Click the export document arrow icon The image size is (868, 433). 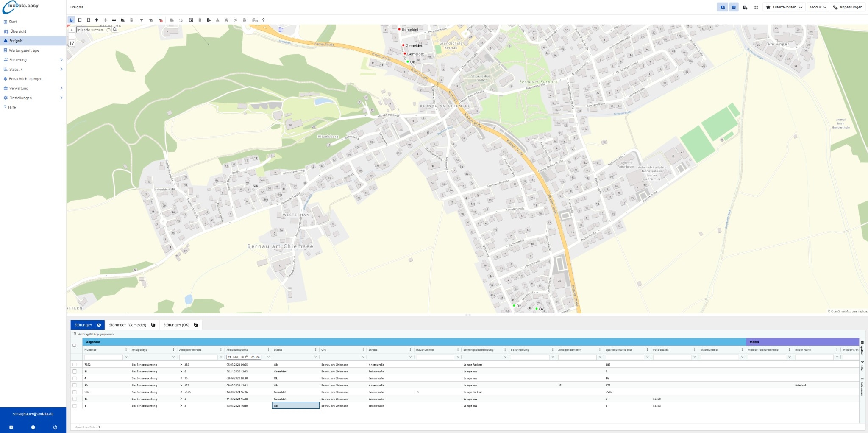click(209, 20)
